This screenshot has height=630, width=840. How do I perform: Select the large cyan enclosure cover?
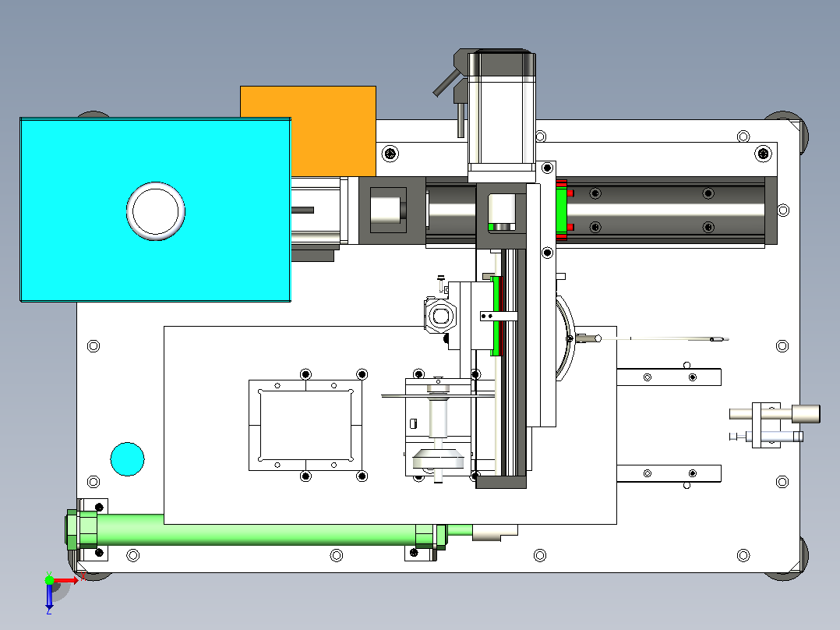click(155, 210)
